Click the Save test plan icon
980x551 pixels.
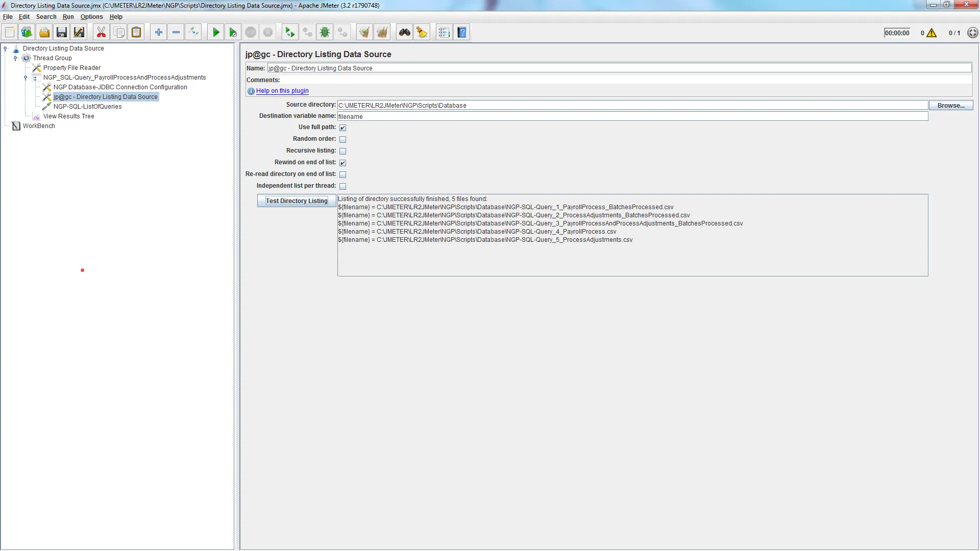pos(62,33)
